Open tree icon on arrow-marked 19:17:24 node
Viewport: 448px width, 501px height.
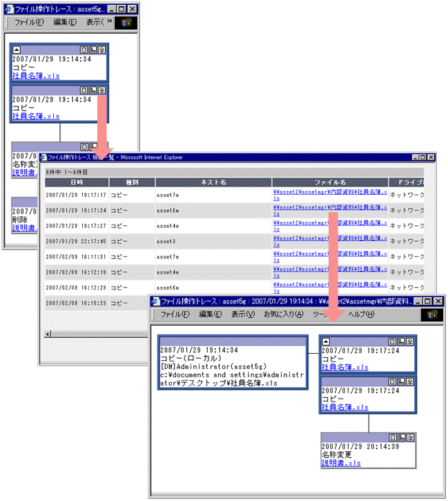pos(401,341)
